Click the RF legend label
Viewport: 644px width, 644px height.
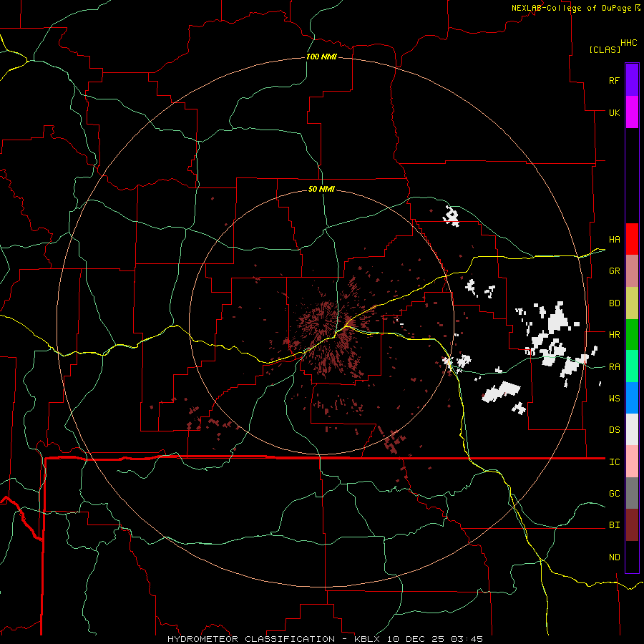tap(614, 80)
